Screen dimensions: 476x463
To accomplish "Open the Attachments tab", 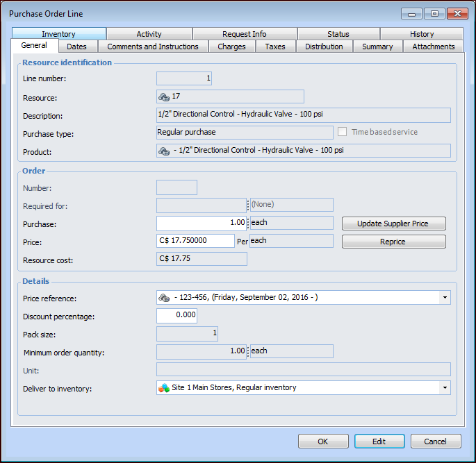I will [x=433, y=47].
